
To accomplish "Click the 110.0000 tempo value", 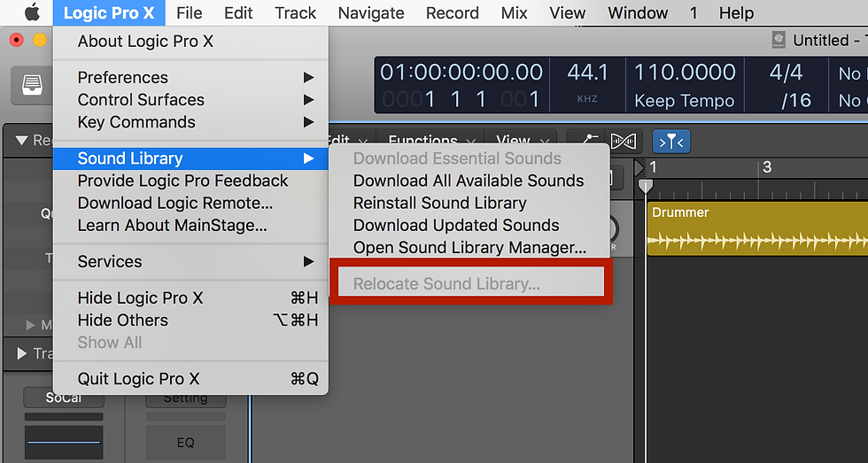I will click(685, 73).
